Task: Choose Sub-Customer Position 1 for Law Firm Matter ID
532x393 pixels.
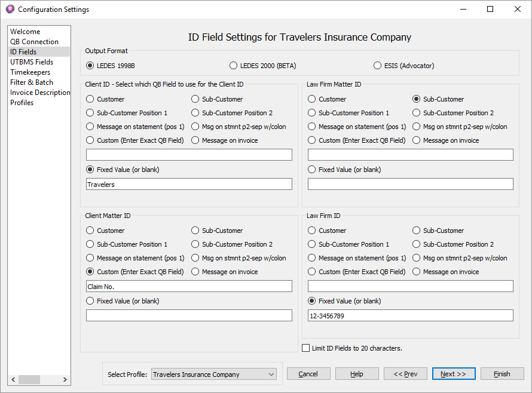Action: pyautogui.click(x=348, y=113)
